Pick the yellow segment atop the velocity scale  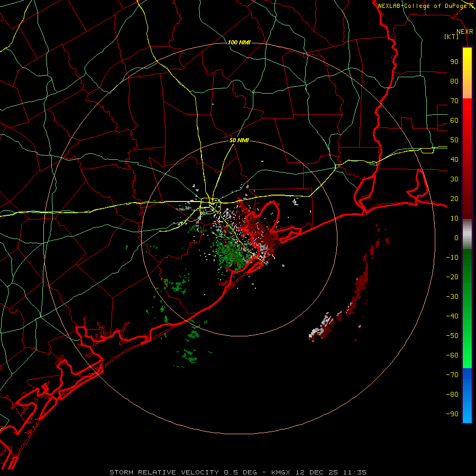[467, 73]
